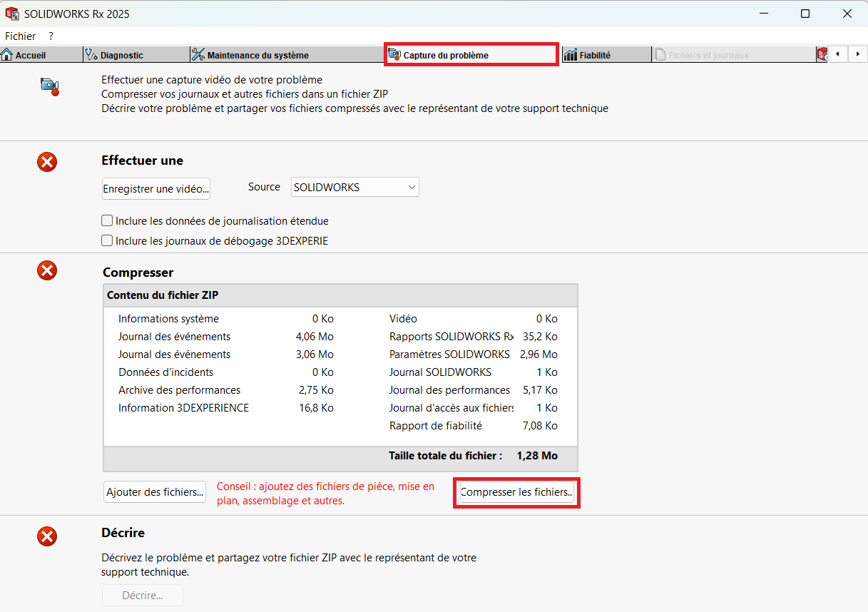Viewport: 868px width, 612px height.
Task: Click the Vidéo 0 Ko entry
Action: tap(474, 319)
